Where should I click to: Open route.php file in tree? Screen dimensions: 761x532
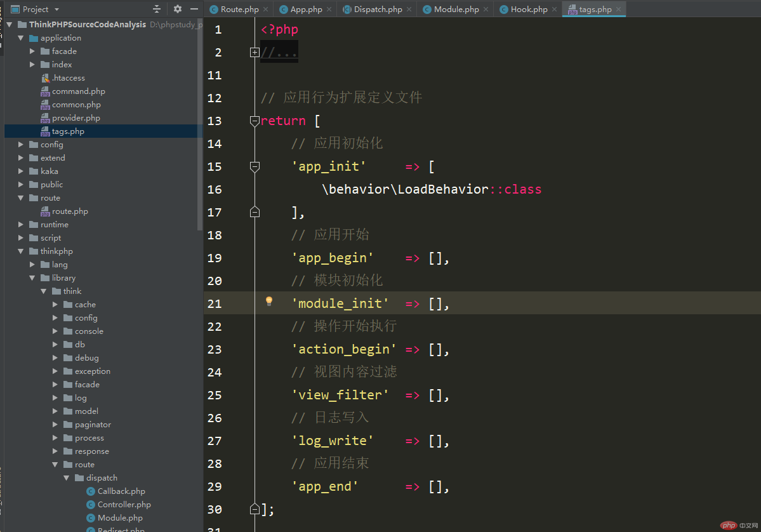coord(70,211)
